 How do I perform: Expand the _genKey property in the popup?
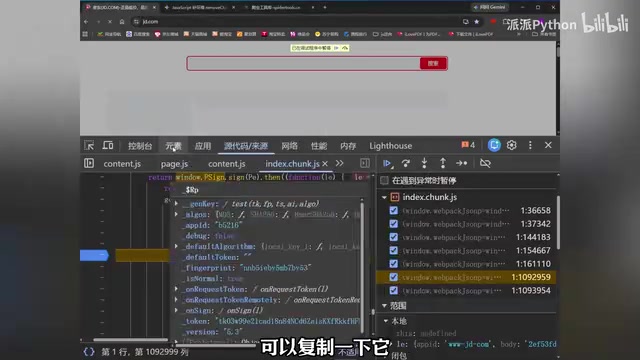coord(176,203)
